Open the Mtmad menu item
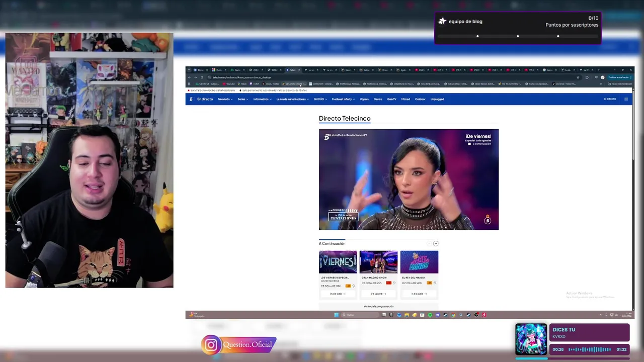The image size is (644, 362). pyautogui.click(x=406, y=99)
